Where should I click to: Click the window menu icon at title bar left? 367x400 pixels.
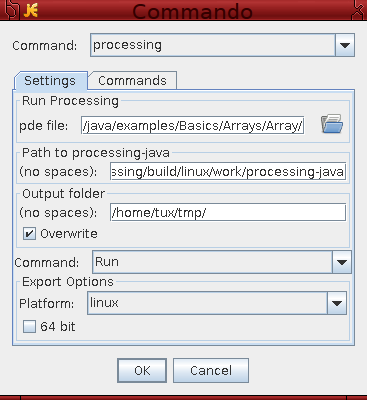point(12,9)
